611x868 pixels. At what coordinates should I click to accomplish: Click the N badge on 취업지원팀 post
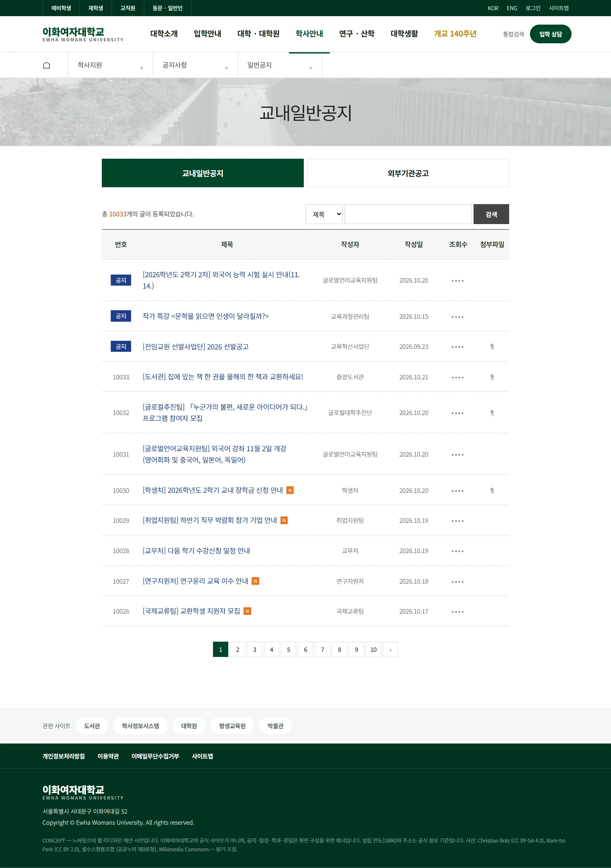click(x=284, y=521)
